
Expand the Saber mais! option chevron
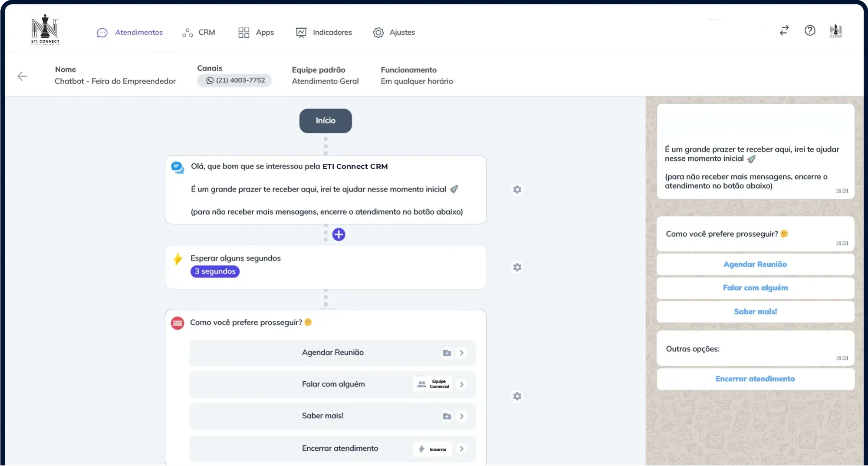point(461,416)
